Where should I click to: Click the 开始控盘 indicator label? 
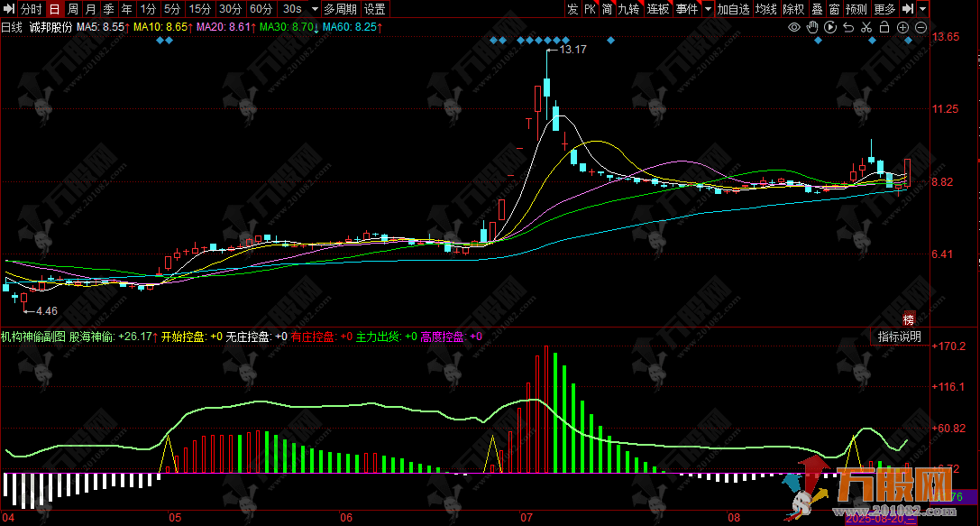click(x=183, y=337)
